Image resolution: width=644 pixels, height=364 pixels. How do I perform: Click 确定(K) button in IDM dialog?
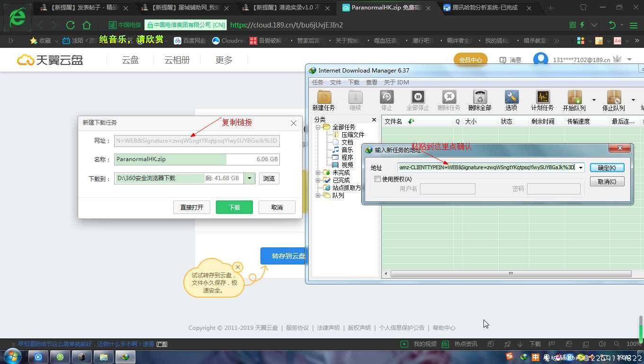tap(607, 168)
